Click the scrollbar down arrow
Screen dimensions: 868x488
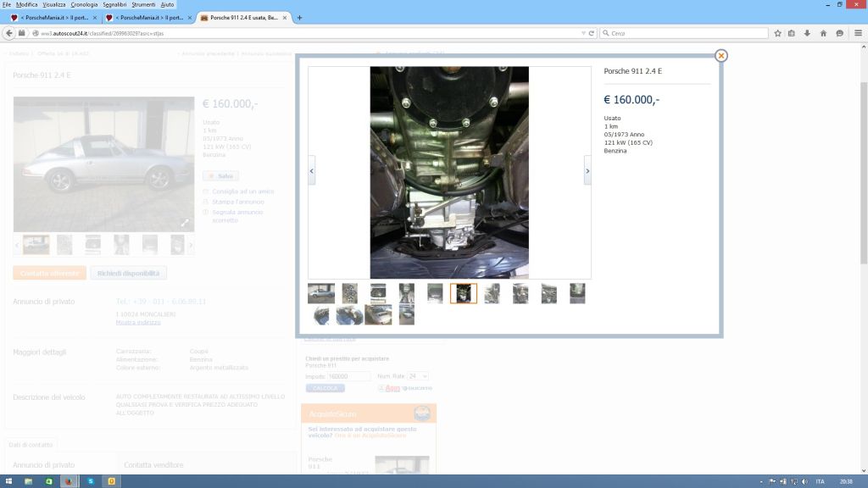tap(864, 470)
